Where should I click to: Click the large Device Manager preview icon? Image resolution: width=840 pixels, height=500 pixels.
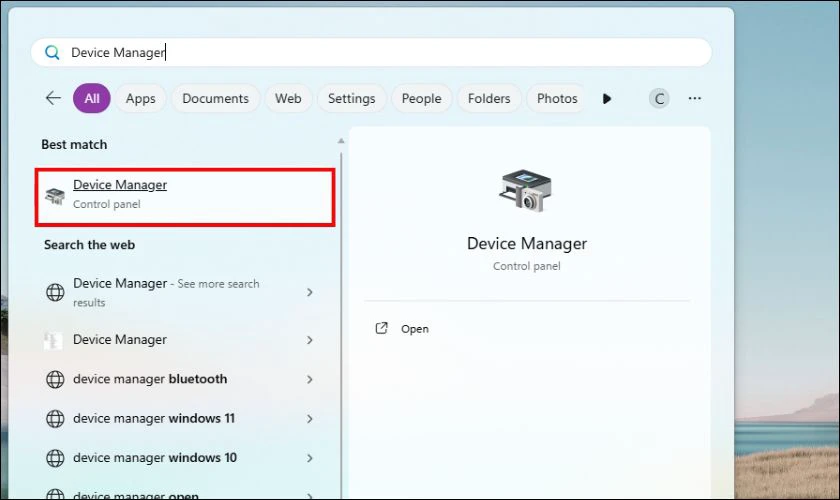[x=526, y=190]
